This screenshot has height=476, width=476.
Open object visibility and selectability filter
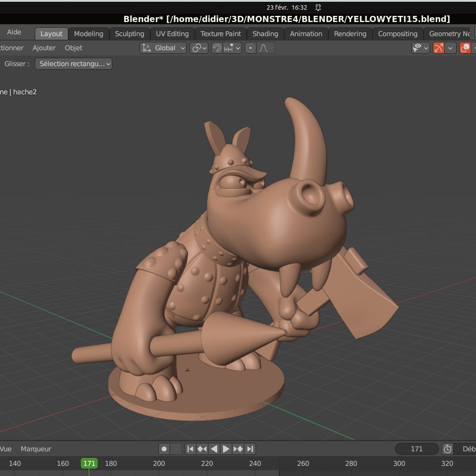(420, 48)
